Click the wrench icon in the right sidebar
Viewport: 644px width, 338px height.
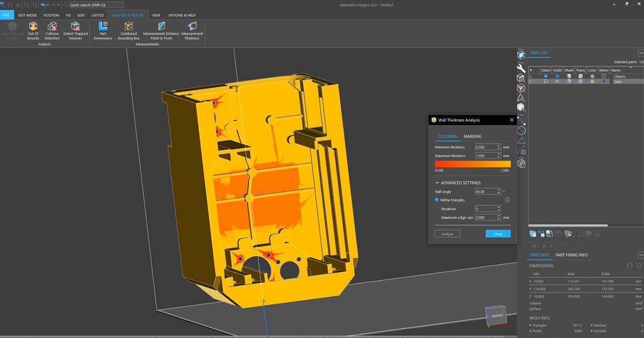coord(520,69)
